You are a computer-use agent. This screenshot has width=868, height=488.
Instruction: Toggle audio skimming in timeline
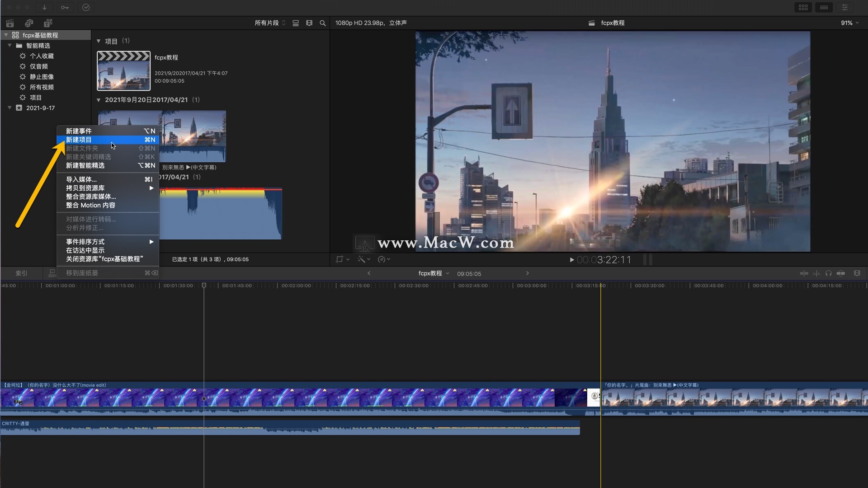point(816,273)
